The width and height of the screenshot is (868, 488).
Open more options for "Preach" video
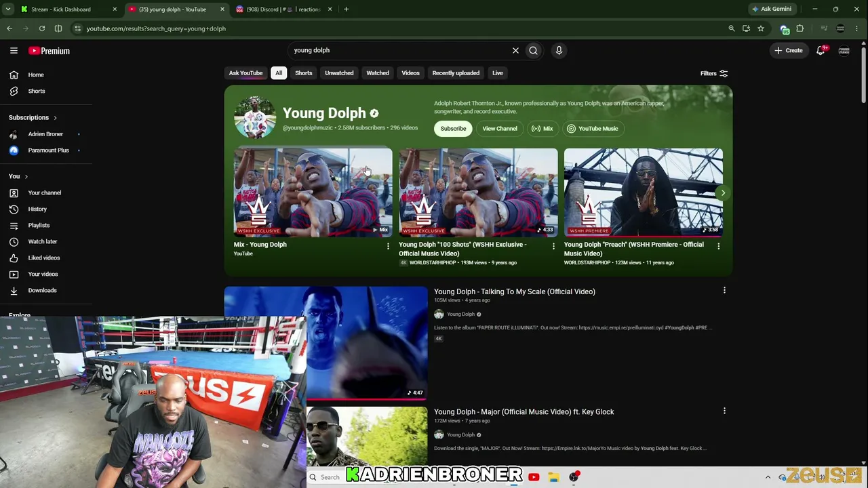[719, 246]
